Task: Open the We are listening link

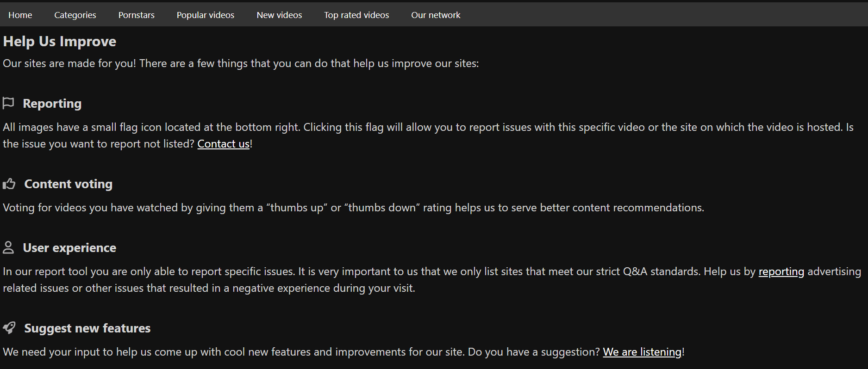Action: point(642,352)
